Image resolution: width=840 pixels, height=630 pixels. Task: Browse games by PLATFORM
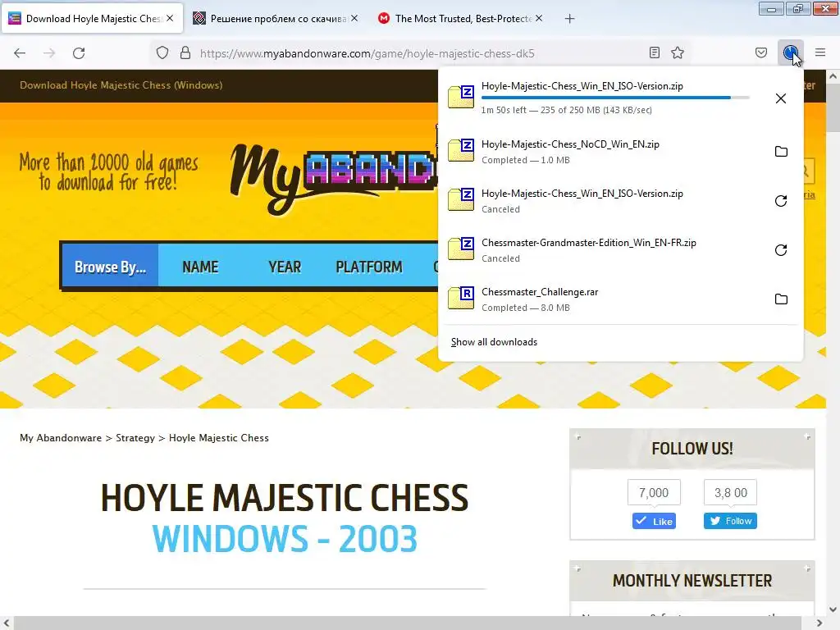pyautogui.click(x=369, y=267)
